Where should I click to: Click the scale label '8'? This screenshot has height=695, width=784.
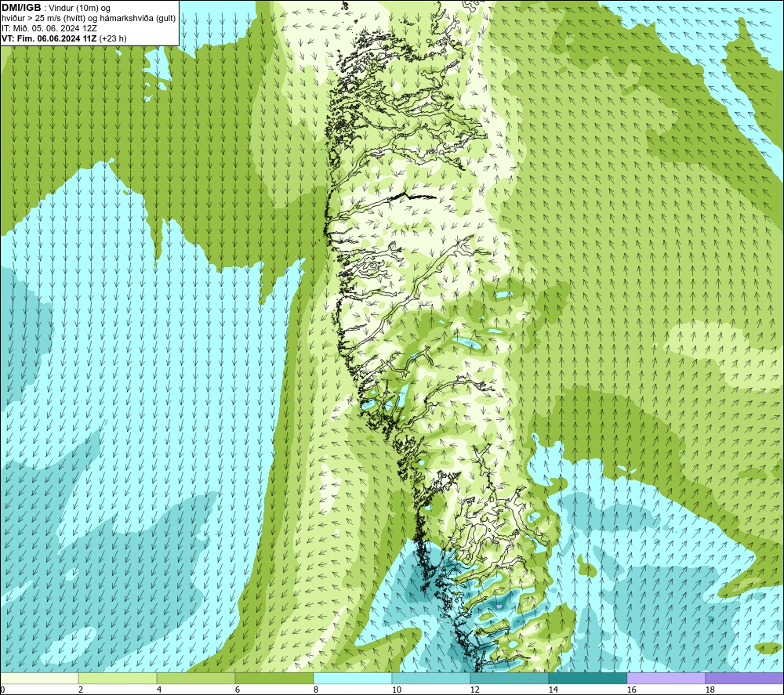(316, 690)
